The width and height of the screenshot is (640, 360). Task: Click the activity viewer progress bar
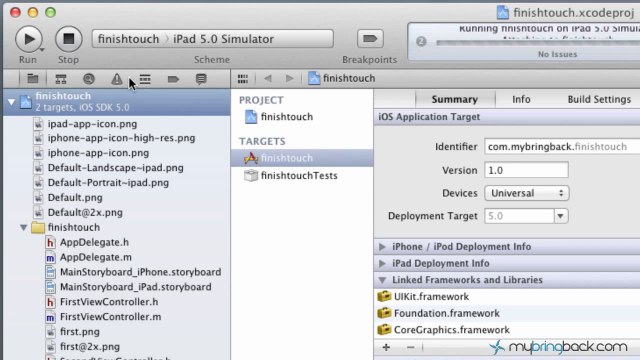538,42
